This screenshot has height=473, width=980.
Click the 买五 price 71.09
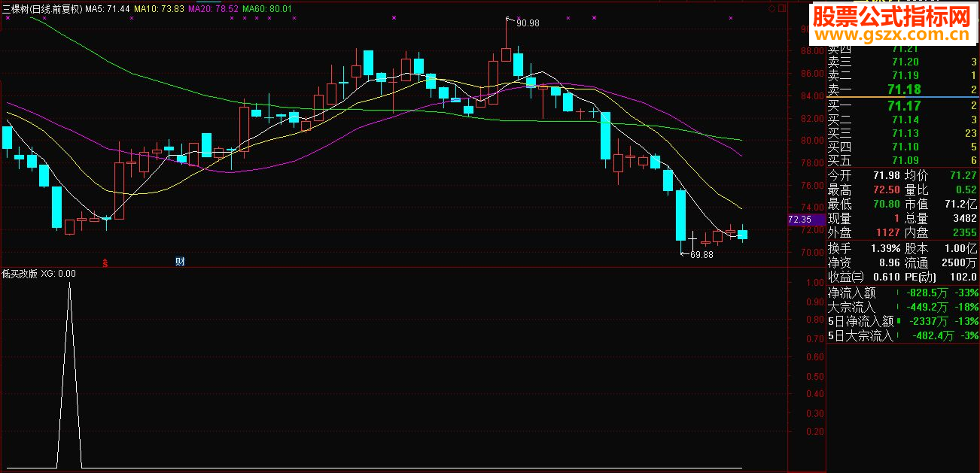pyautogui.click(x=905, y=161)
